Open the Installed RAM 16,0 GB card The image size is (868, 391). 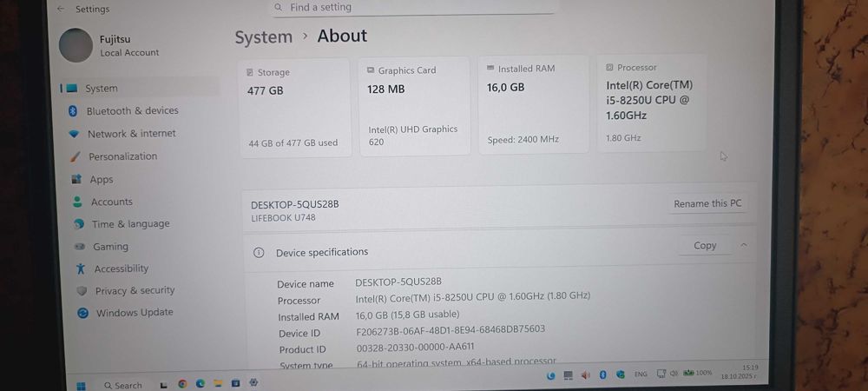(x=533, y=104)
